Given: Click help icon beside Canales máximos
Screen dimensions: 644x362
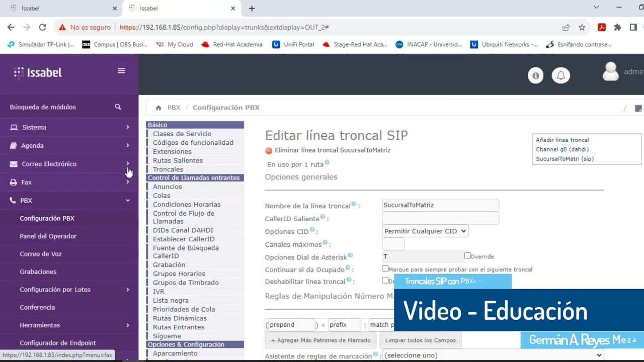Looking at the screenshot, I should click(x=325, y=243).
